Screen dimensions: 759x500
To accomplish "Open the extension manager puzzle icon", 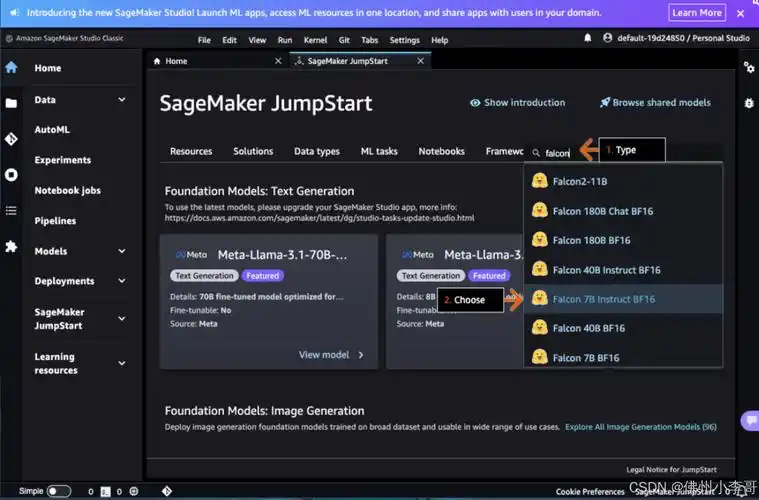I will [11, 246].
